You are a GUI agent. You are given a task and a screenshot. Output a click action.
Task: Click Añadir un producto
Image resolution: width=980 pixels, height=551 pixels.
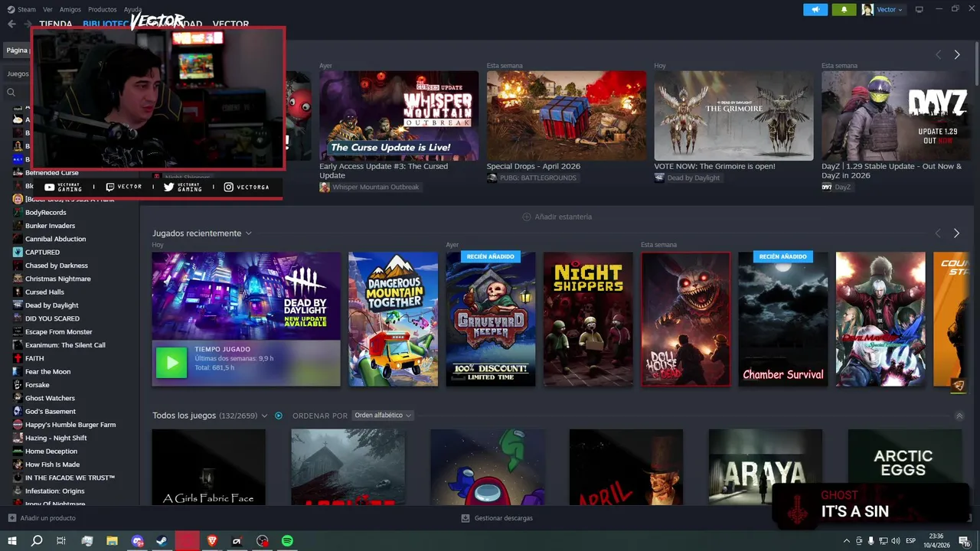41,518
